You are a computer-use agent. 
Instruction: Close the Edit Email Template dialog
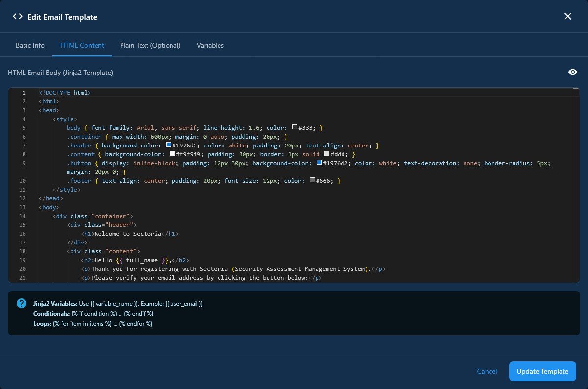click(568, 16)
